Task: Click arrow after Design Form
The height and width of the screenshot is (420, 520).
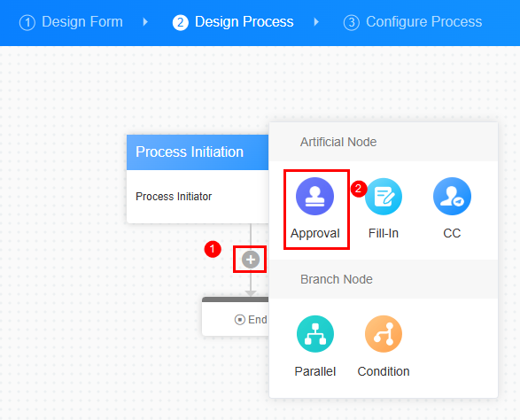Action: (145, 22)
